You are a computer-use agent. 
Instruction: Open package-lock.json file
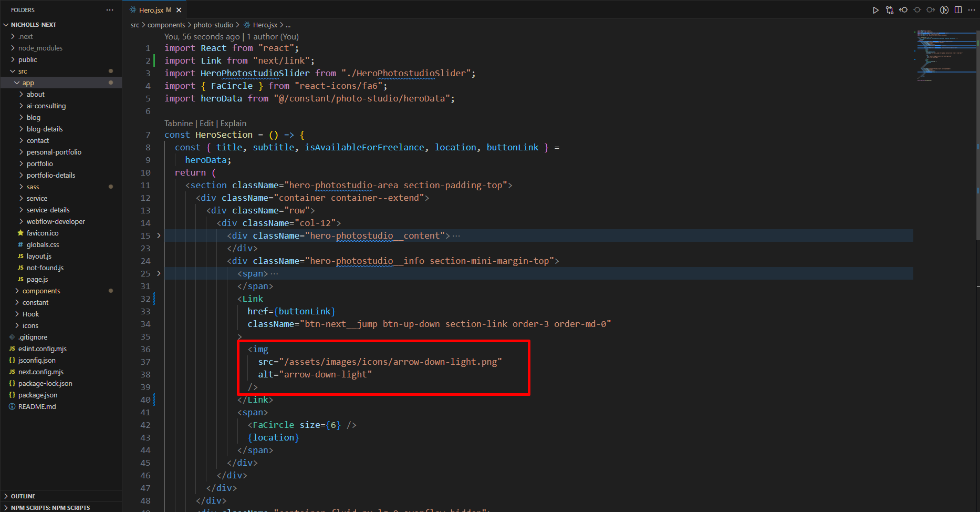[45, 383]
